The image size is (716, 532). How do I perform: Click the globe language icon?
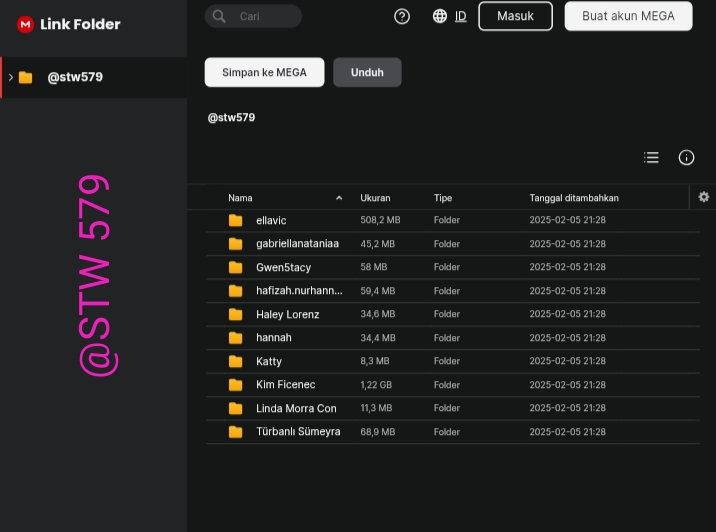click(x=440, y=16)
